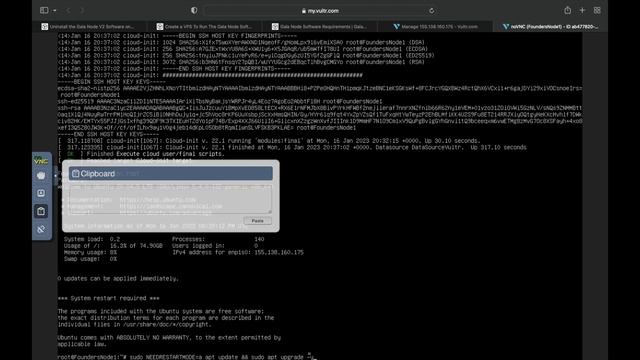The image size is (640, 360).
Task: Click the noVNC logo in control bar
Action: click(x=41, y=161)
